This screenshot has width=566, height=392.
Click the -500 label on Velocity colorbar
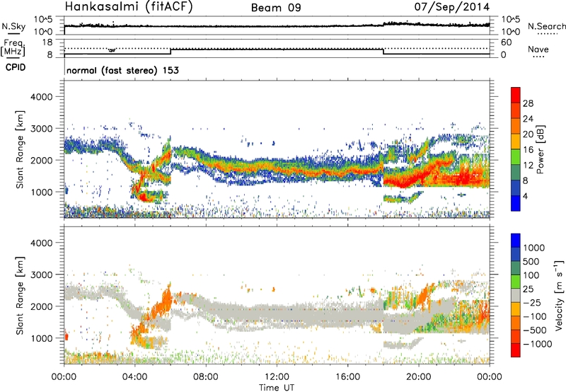[535, 330]
